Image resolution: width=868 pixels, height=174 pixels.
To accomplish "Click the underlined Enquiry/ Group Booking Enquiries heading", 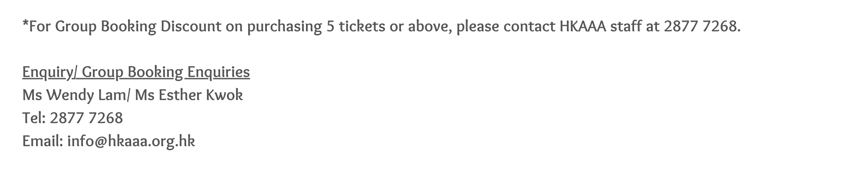I will [x=136, y=72].
